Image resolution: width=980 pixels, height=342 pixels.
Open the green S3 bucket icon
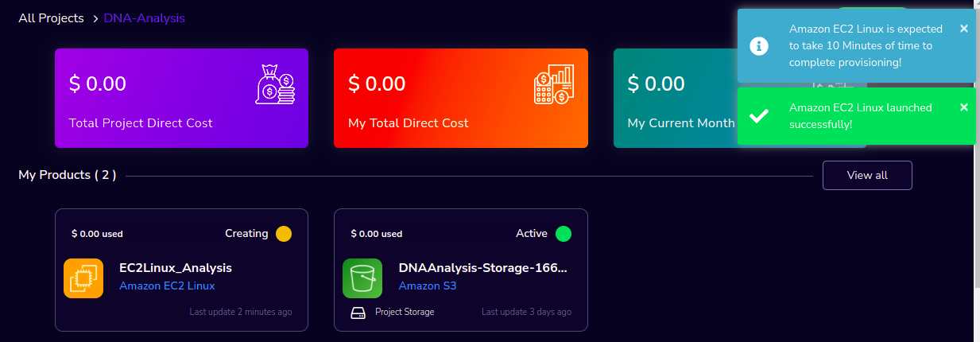pos(362,278)
